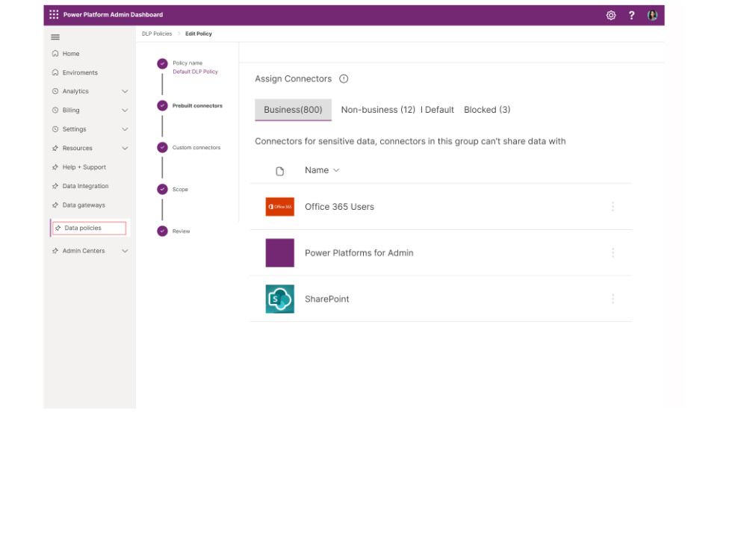Click the Enviroments sidebar icon
The width and height of the screenshot is (747, 560).
(x=55, y=72)
